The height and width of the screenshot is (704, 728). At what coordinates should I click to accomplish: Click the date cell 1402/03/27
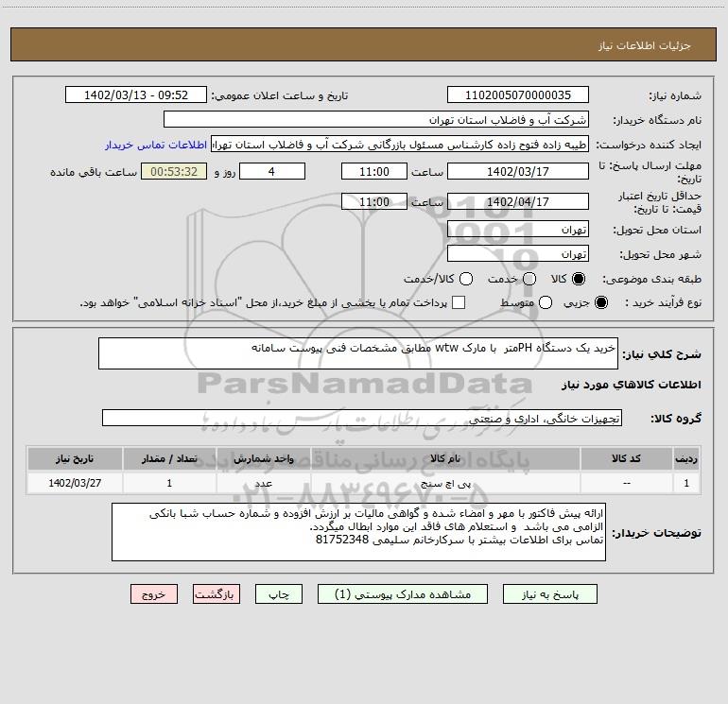tap(75, 483)
